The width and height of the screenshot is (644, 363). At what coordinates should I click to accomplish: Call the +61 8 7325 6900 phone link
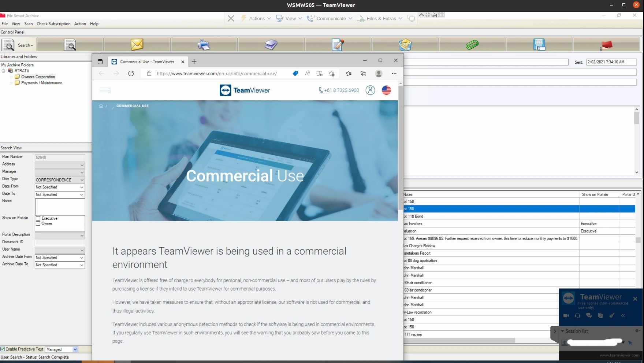pos(339,90)
